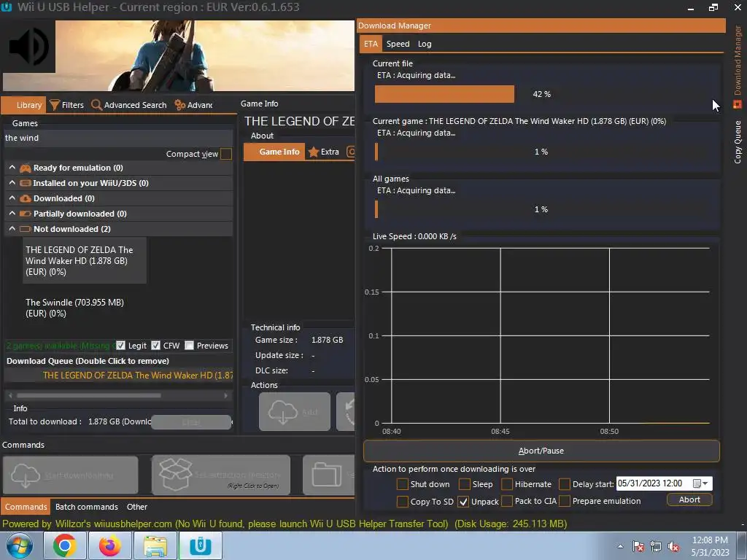Screen dimensions: 747x560
Task: Click the Advanced Search magnifier icon
Action: 96,105
